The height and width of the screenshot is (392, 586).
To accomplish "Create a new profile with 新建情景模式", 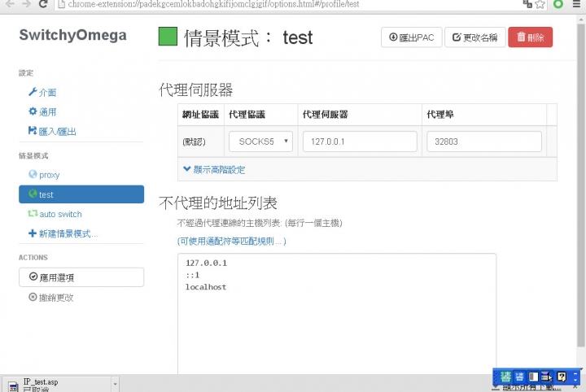I will (x=63, y=233).
